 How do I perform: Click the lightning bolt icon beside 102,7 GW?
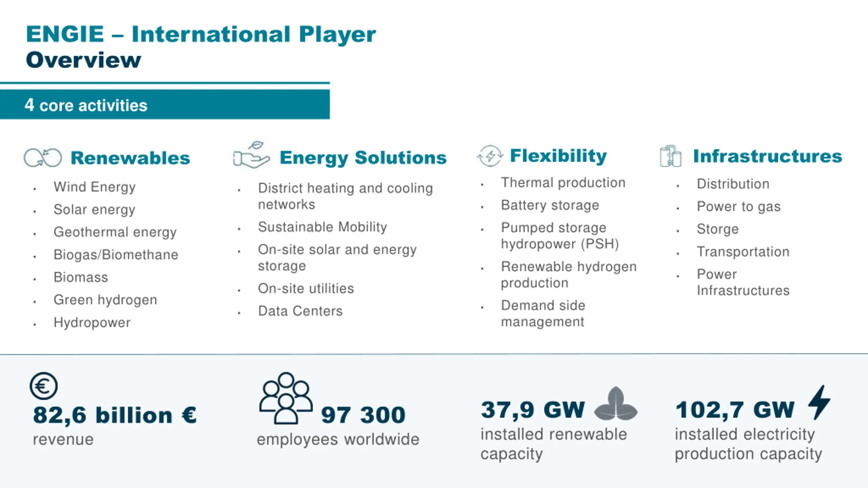819,403
